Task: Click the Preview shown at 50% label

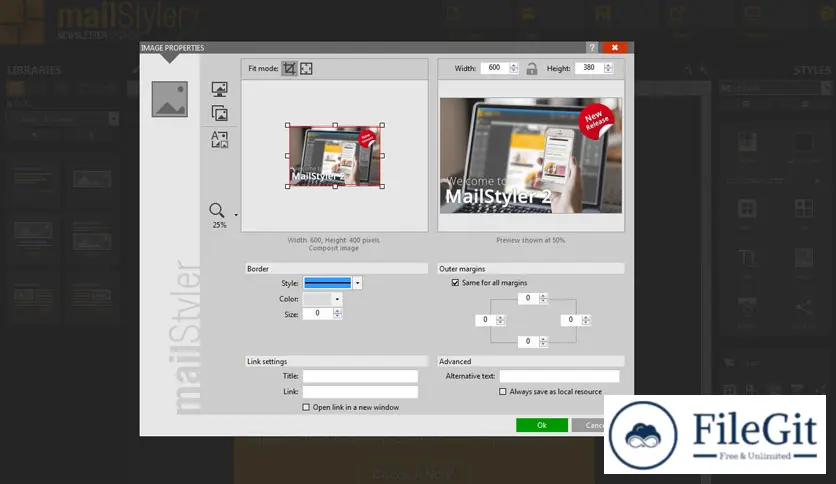Action: click(x=530, y=240)
